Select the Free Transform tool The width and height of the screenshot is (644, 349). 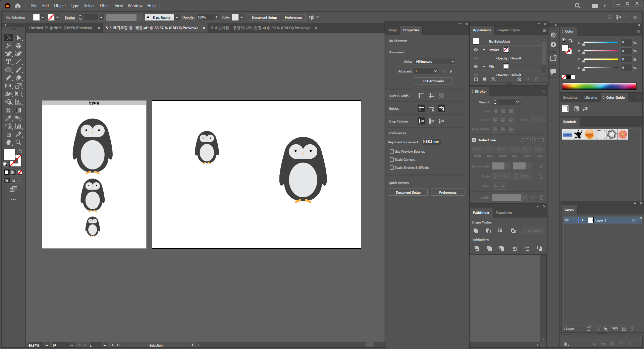[19, 94]
